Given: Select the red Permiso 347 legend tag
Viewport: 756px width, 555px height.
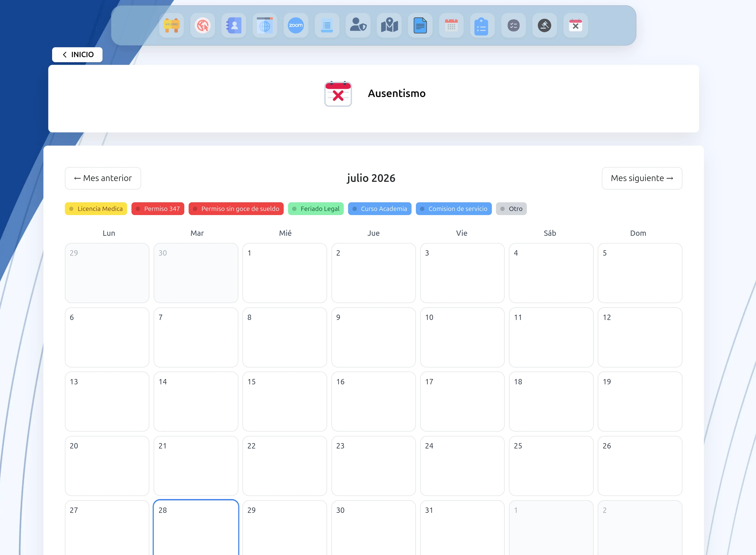Looking at the screenshot, I should coord(158,209).
